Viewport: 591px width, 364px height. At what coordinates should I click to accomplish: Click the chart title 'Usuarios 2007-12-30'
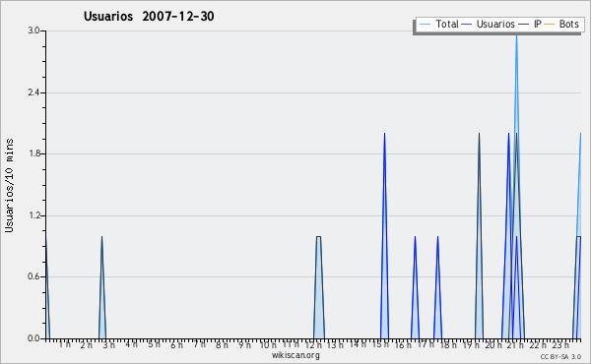point(149,16)
